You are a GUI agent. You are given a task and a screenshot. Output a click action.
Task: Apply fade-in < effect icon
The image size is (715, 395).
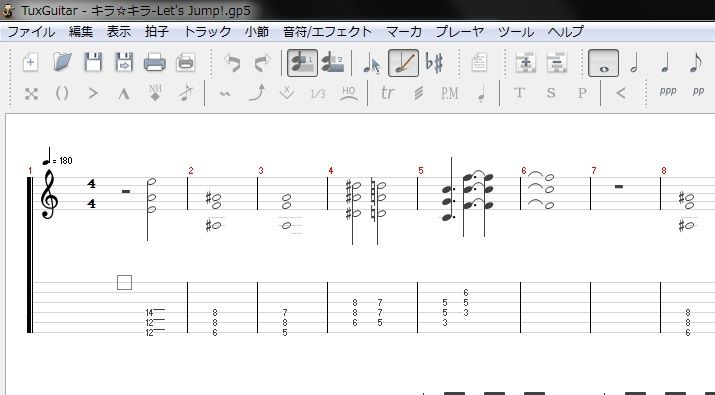(620, 94)
